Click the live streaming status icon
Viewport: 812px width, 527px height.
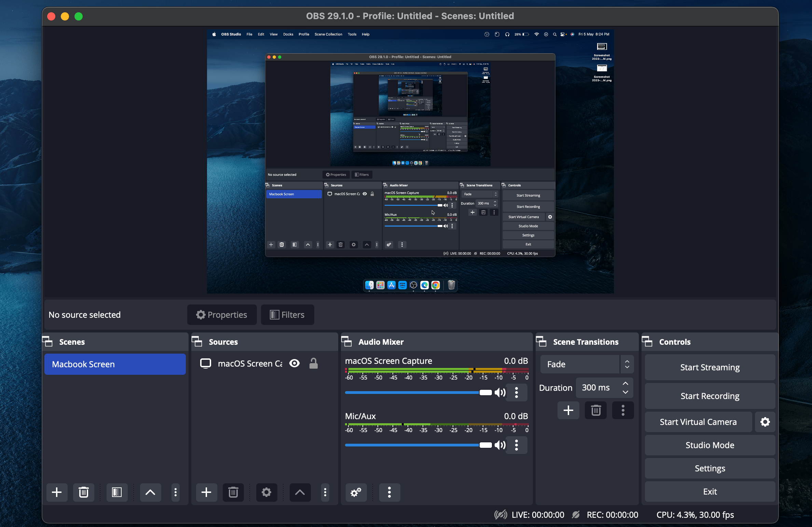(501, 515)
